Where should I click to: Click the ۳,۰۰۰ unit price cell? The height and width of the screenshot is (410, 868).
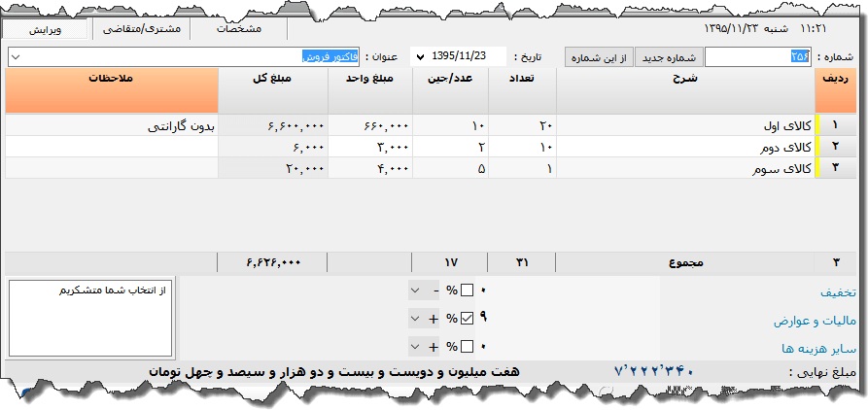(370, 147)
